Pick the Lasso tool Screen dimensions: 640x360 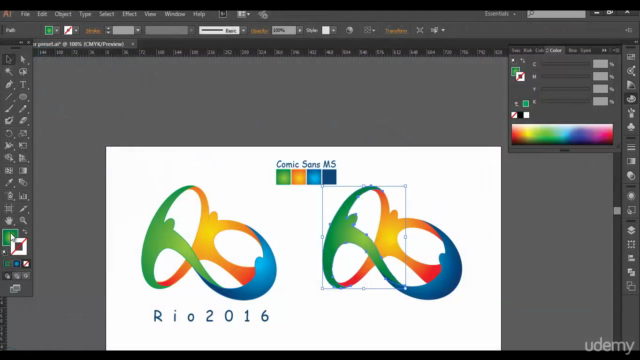click(x=23, y=72)
